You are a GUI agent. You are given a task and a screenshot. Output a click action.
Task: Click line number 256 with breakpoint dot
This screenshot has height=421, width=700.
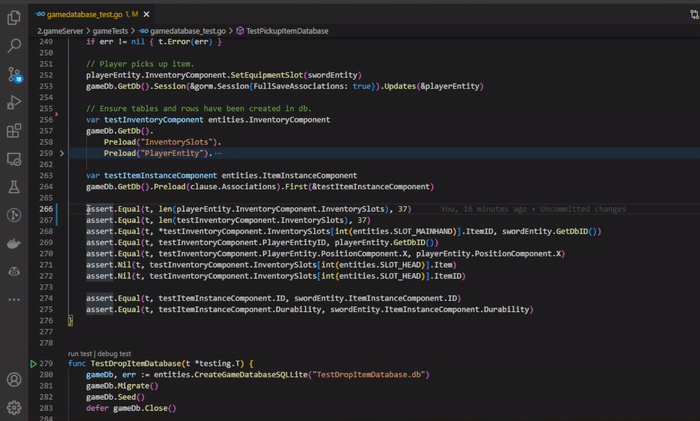(46, 120)
